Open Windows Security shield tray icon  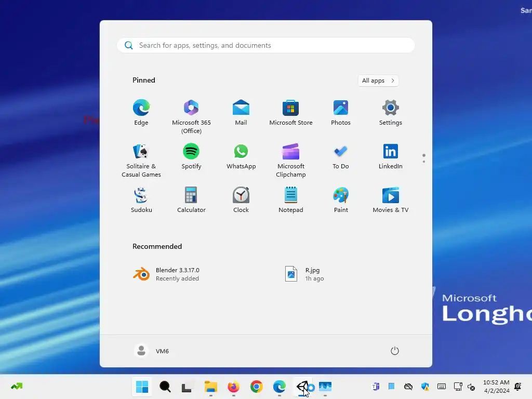click(425, 387)
